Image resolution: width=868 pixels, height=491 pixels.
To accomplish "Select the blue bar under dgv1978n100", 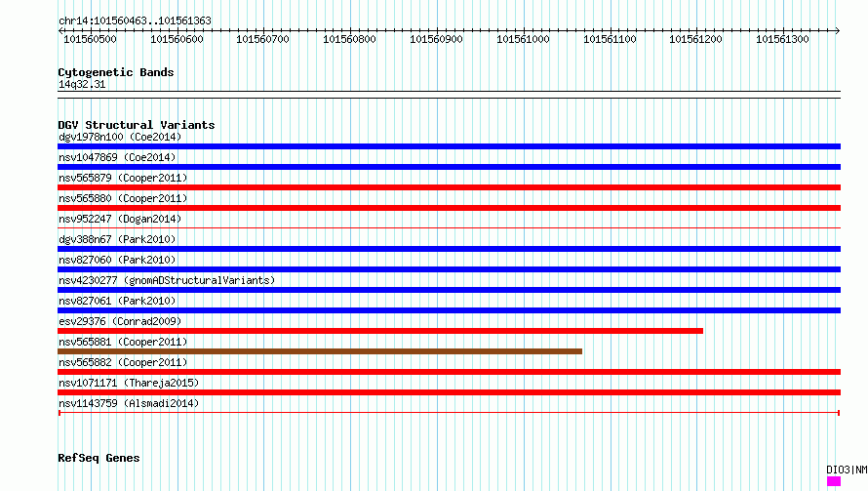I will (x=449, y=146).
